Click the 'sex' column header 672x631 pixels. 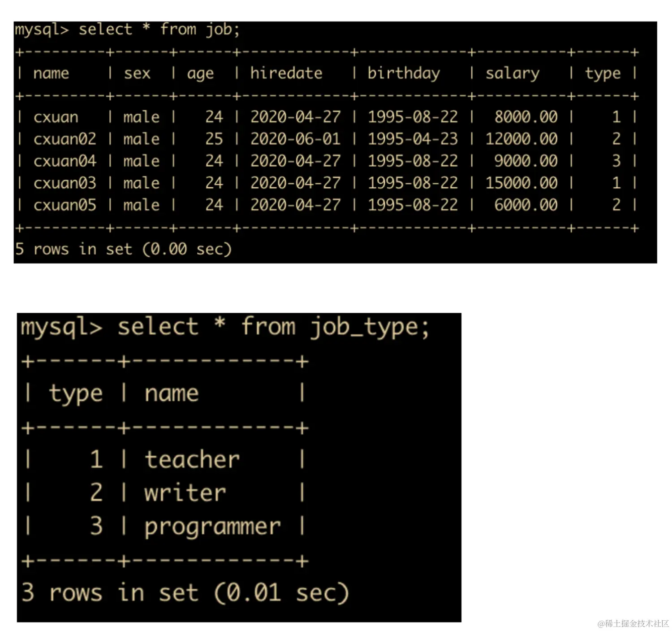coord(137,73)
